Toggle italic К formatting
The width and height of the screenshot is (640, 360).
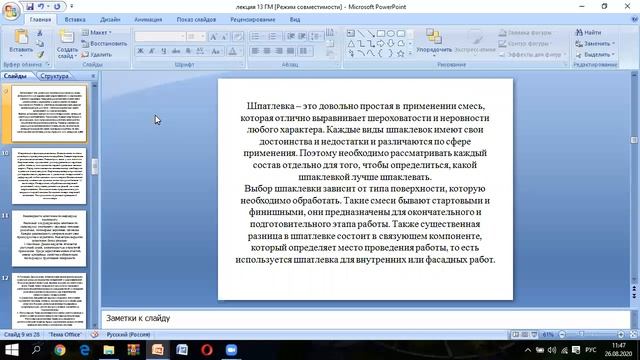point(152,51)
